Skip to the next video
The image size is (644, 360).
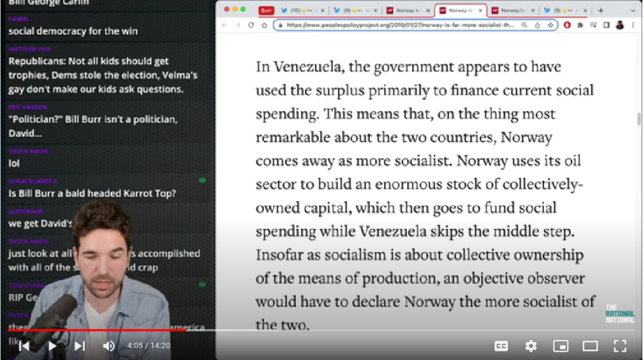pos(80,346)
